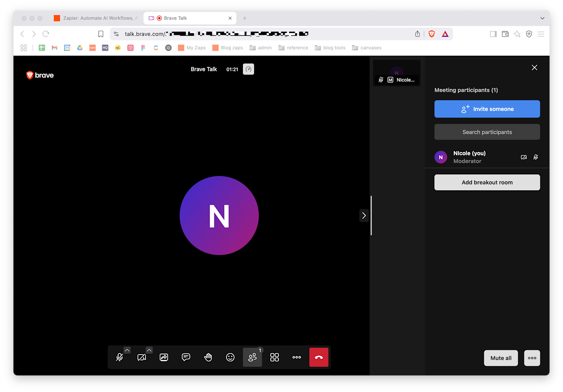Open Gmail bookmark
563x392 pixels.
point(55,48)
